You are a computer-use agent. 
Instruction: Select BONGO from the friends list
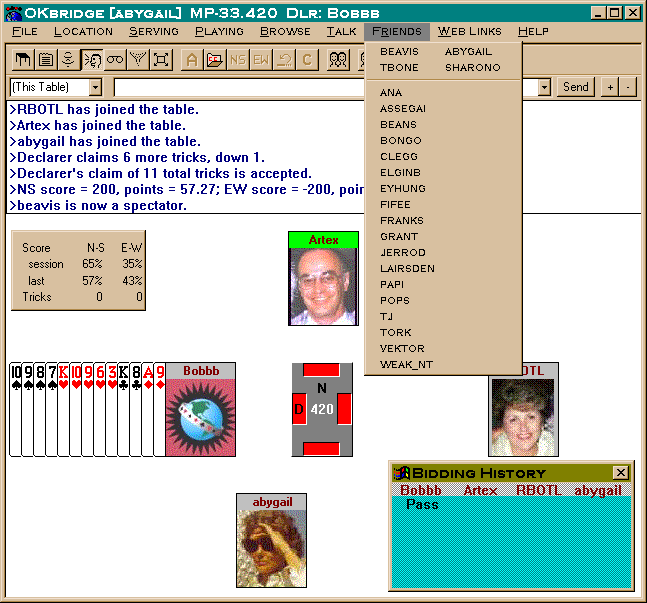[444, 140]
